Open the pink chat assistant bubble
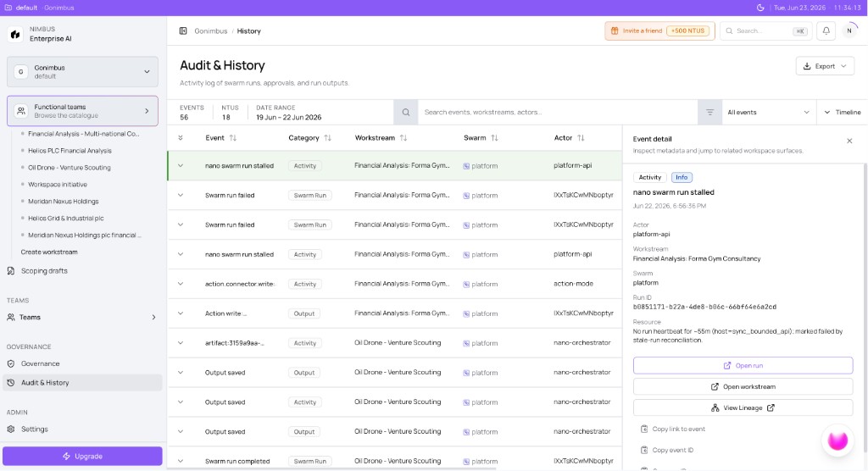The width and height of the screenshot is (868, 471). (x=837, y=441)
